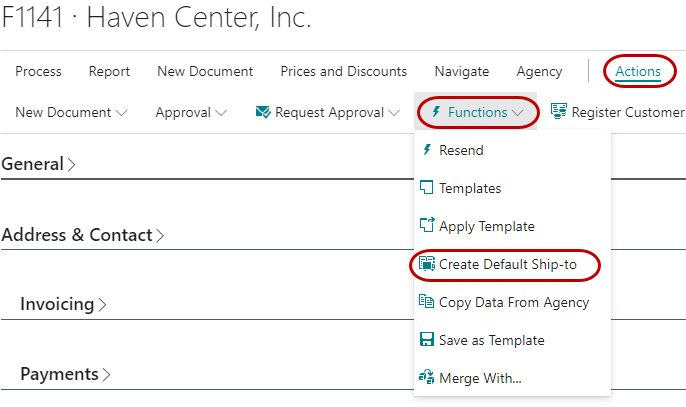Click the Copy Data From Agency icon
The height and width of the screenshot is (407, 686).
click(427, 302)
